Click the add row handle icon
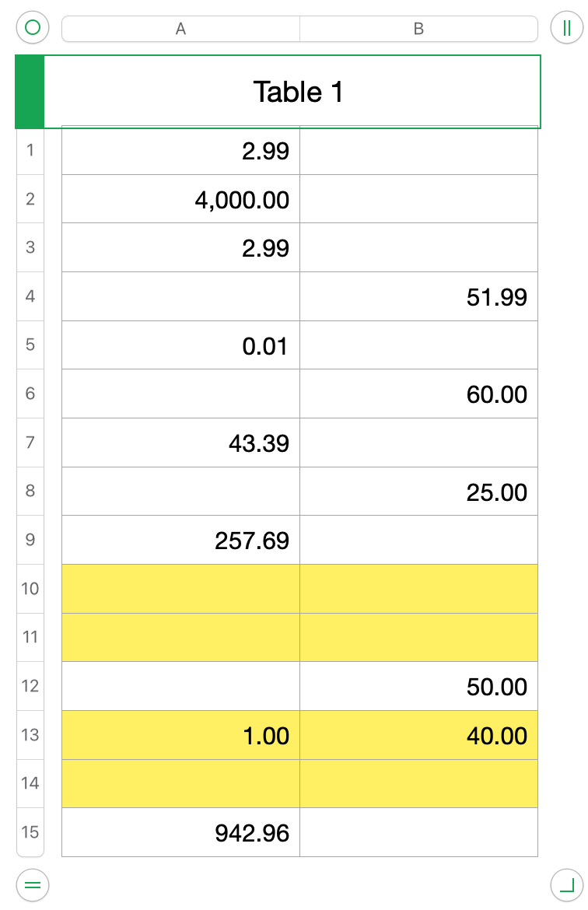 pyautogui.click(x=33, y=884)
